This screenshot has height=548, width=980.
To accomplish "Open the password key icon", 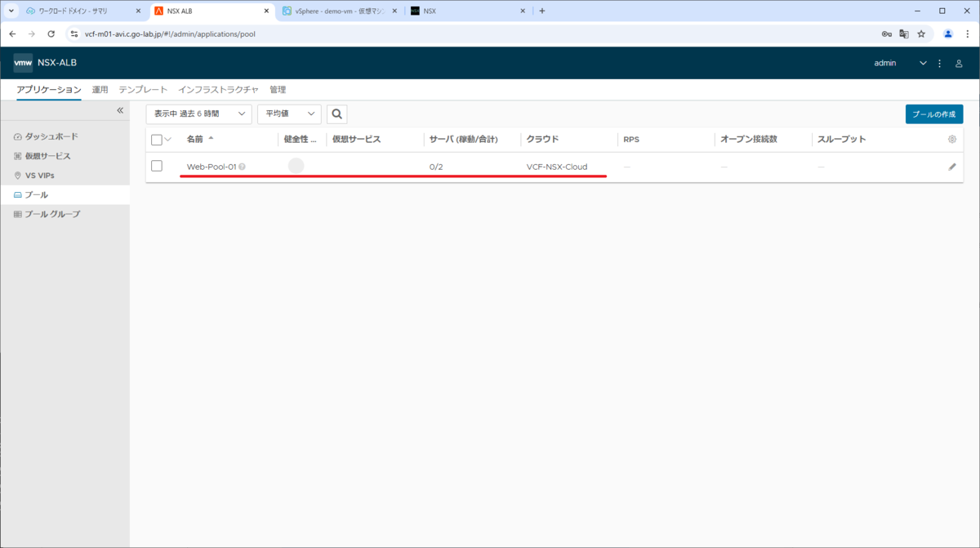I will pos(887,34).
